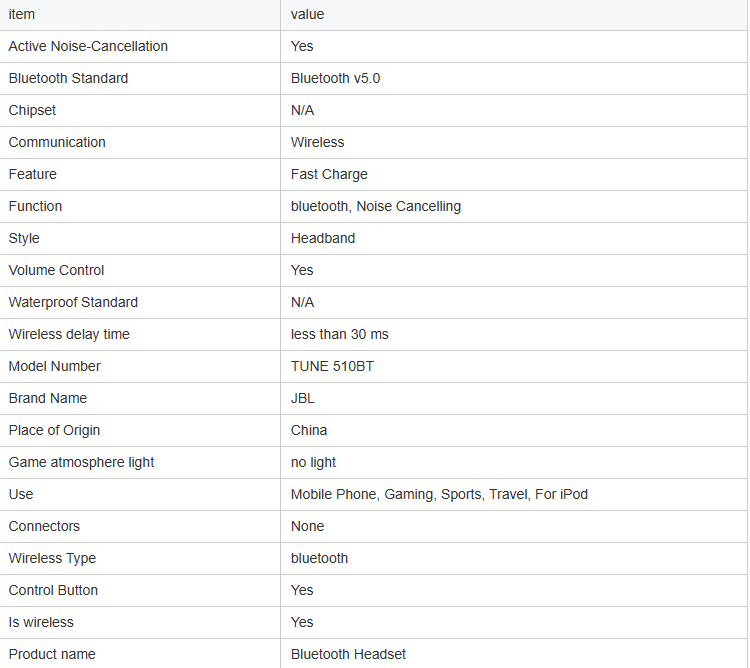Click the Wireless communication value

(x=317, y=142)
